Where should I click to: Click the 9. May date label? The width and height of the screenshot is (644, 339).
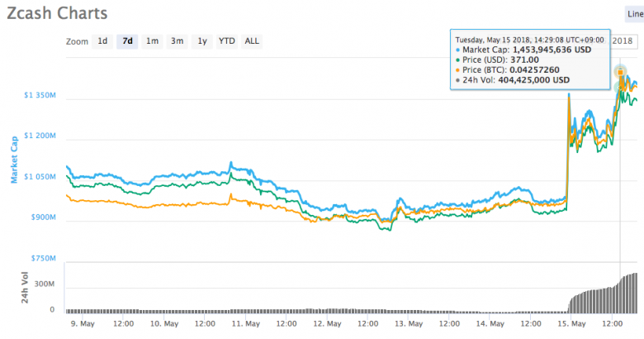(x=83, y=324)
